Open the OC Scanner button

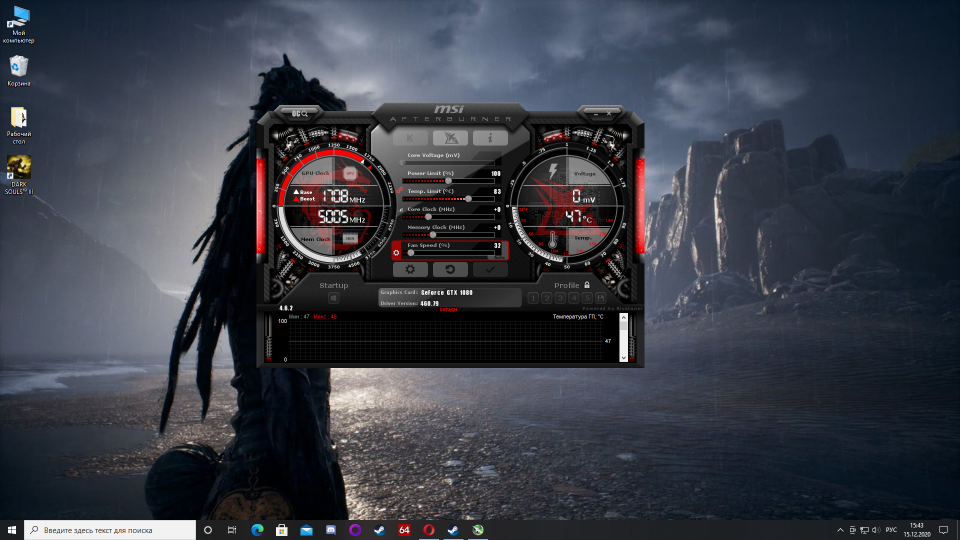299,113
